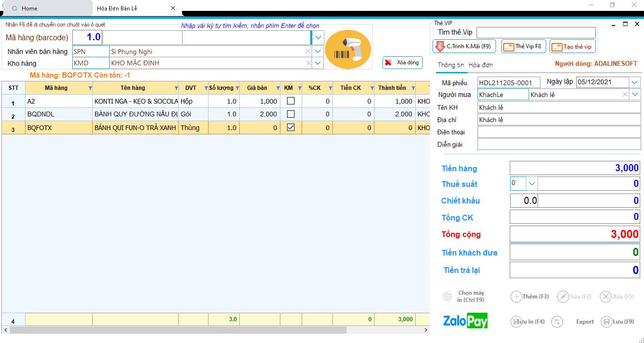Click the Tìm thẻ Vip input field

pyautogui.click(x=536, y=33)
